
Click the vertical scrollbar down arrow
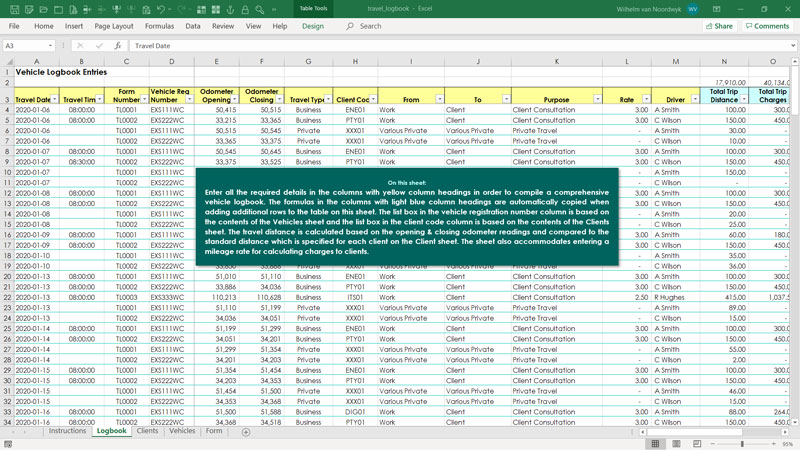click(x=795, y=422)
